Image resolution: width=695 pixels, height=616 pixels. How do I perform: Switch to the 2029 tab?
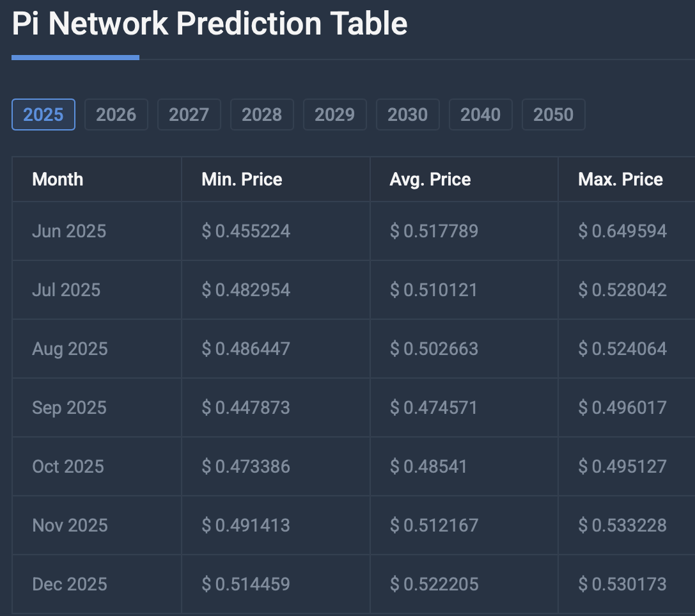click(334, 115)
